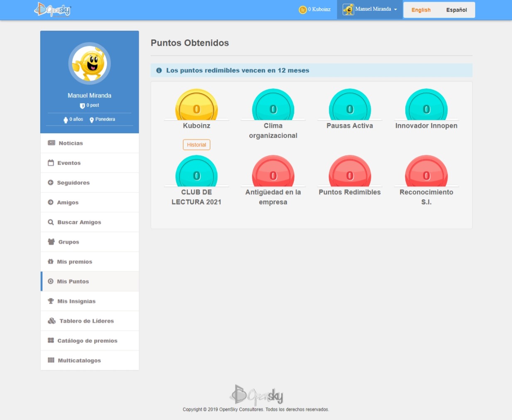512x420 pixels.
Task: Click the Puntos Redimibles red badge
Action: [x=350, y=171]
